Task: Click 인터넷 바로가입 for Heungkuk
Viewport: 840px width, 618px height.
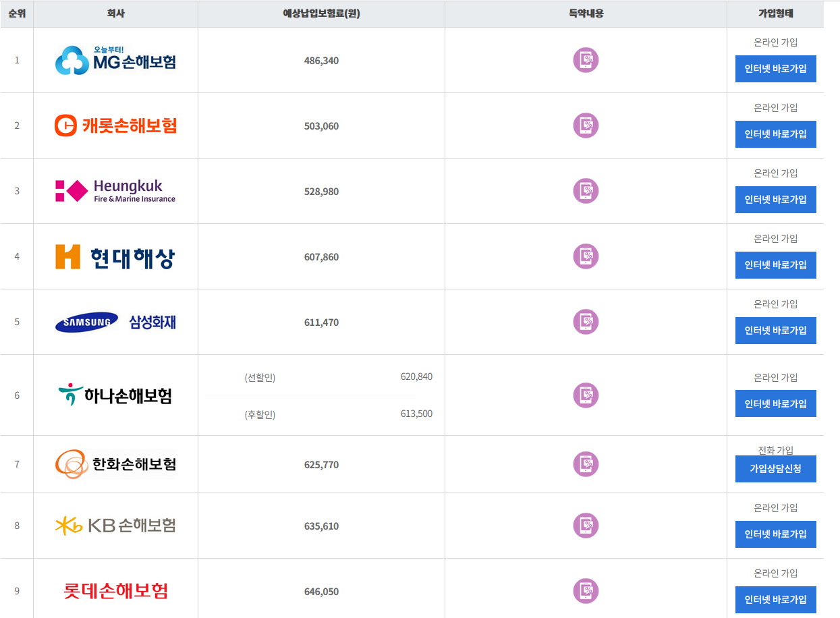Action: click(775, 200)
